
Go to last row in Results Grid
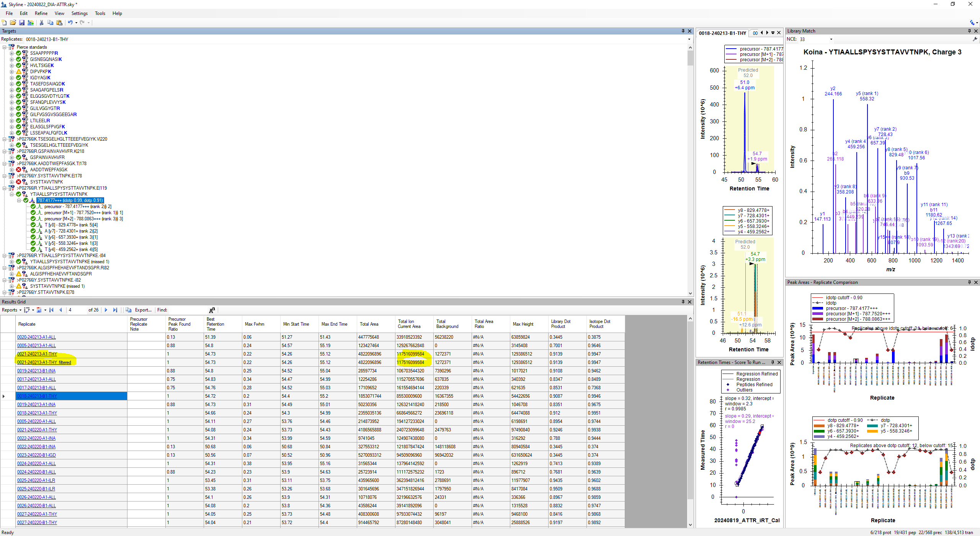(115, 310)
